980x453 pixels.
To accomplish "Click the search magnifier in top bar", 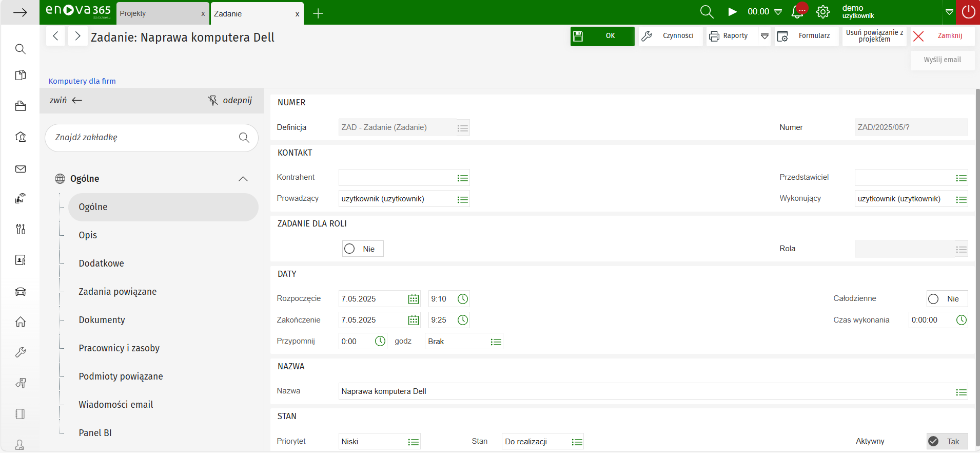I will (x=707, y=12).
